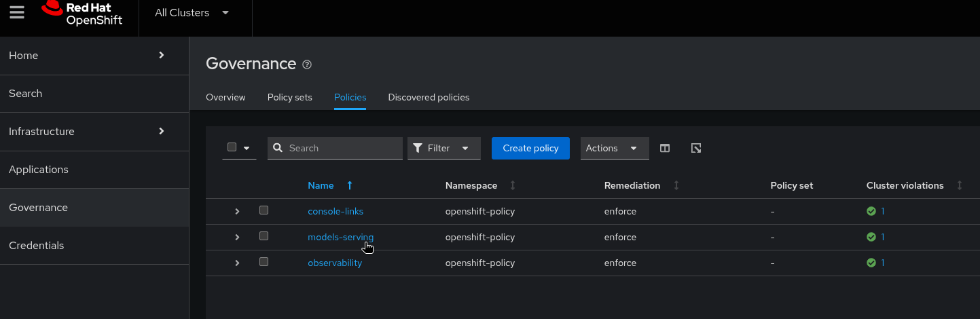Open the Actions dropdown
The image size is (980, 319).
coord(615,148)
